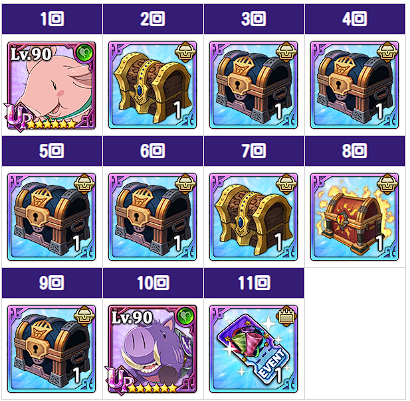Select the dark blue chest under 9回
This screenshot has height=401, width=410.
[x=51, y=349]
